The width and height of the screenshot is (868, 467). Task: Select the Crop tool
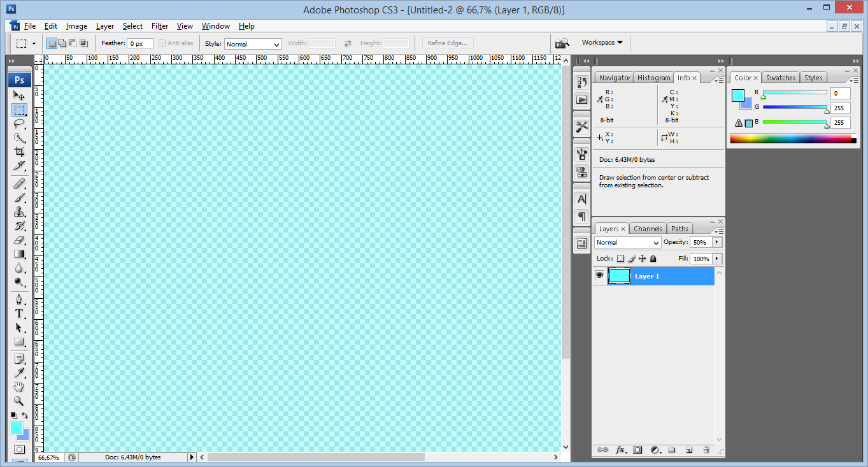[x=19, y=152]
